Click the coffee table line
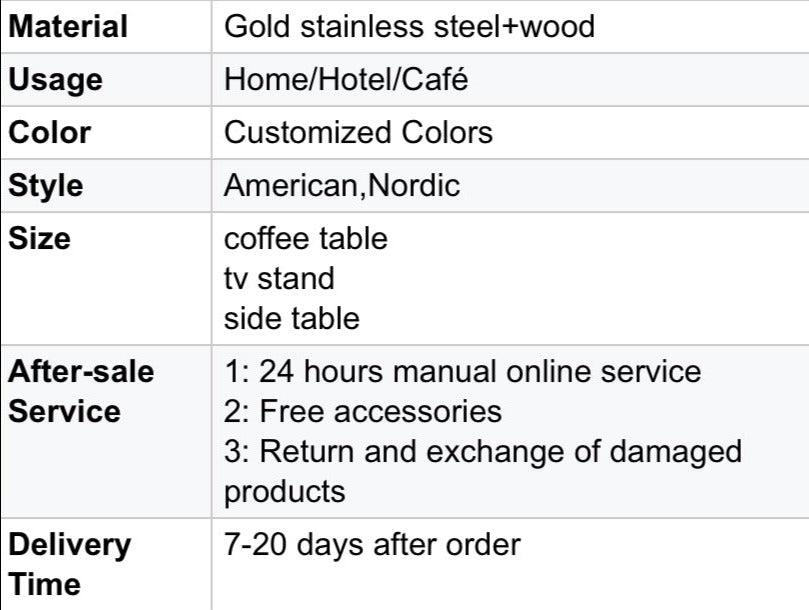Image resolution: width=809 pixels, height=610 pixels. point(305,238)
